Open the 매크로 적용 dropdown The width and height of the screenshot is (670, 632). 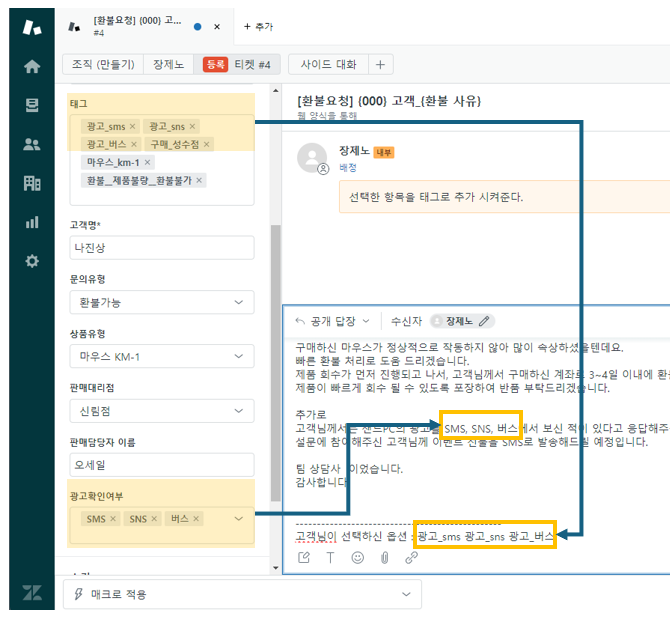pyautogui.click(x=242, y=594)
